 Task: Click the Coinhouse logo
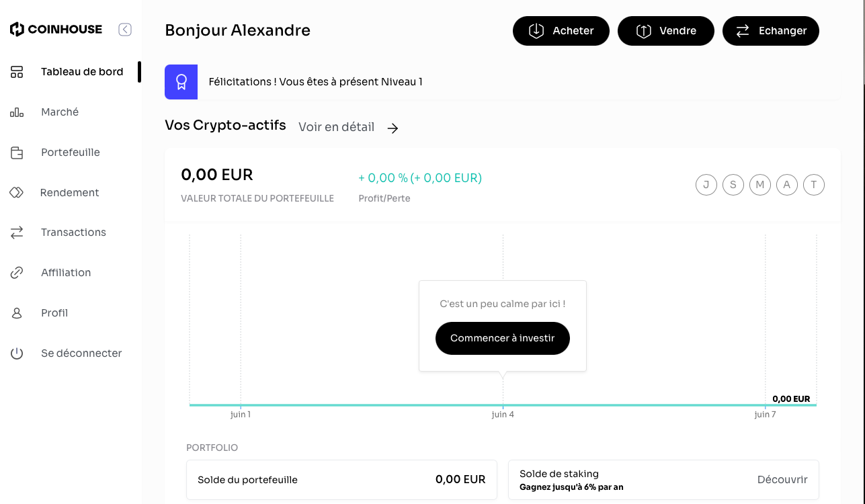[56, 30]
